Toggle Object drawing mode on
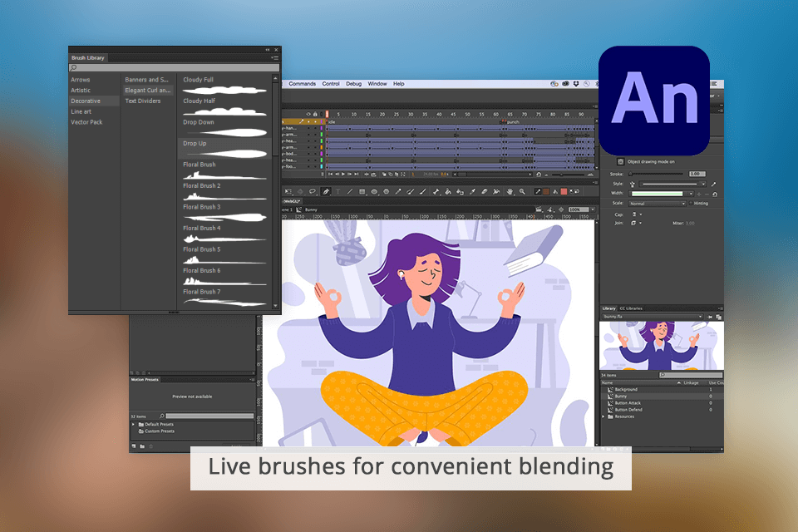 [620, 161]
